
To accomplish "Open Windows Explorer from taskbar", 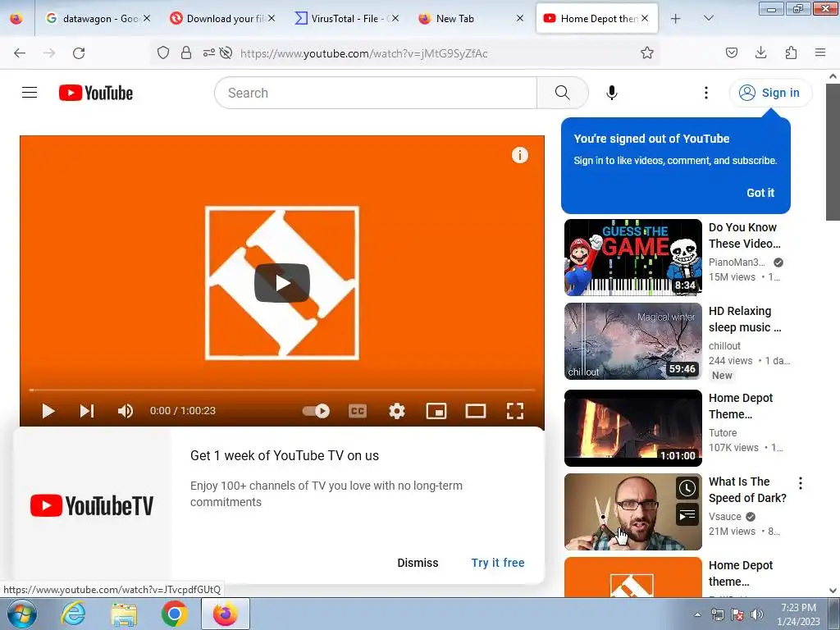I will (x=124, y=614).
